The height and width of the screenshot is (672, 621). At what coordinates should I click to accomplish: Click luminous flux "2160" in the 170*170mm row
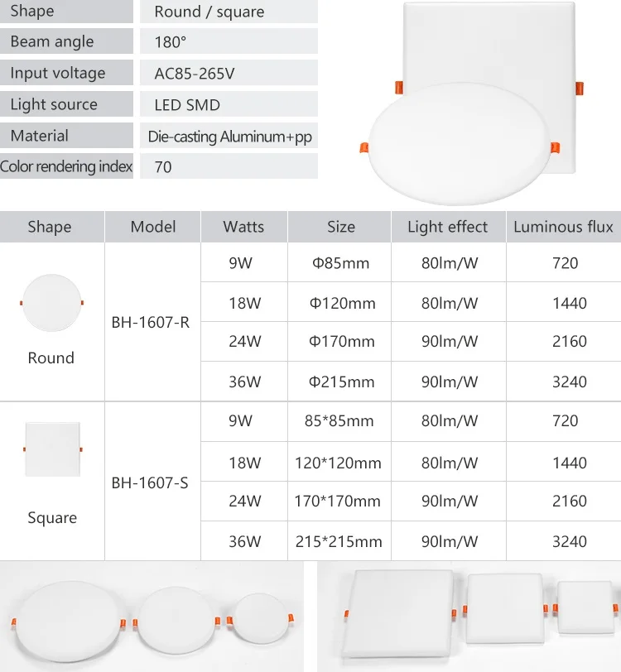coord(569,501)
